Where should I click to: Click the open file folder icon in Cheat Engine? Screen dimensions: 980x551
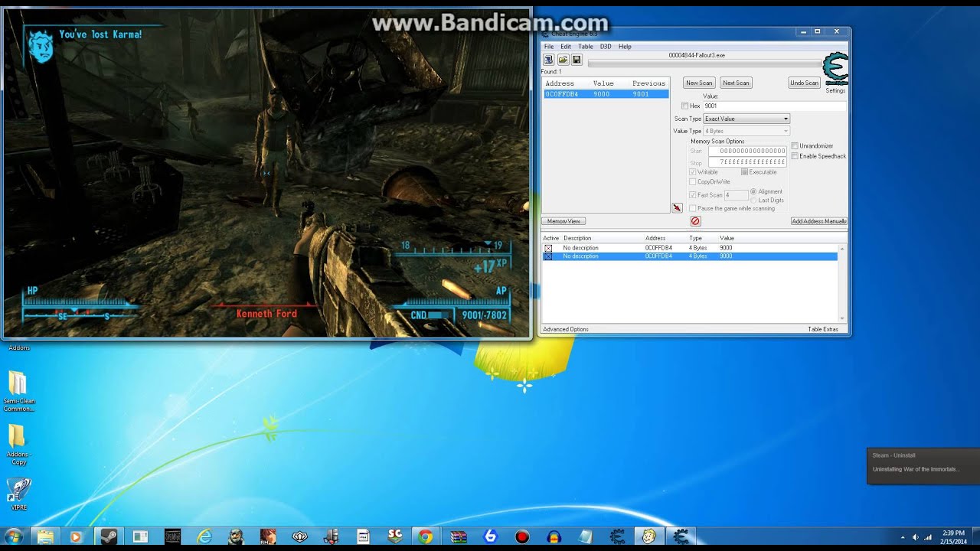(563, 60)
